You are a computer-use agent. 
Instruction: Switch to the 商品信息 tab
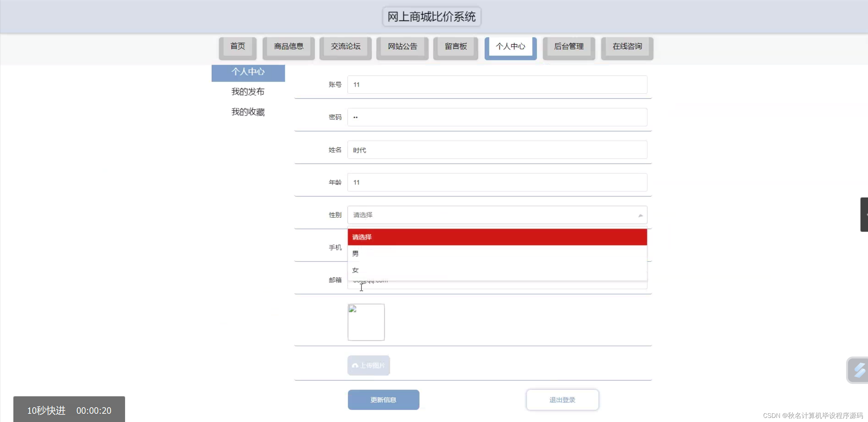pos(288,47)
